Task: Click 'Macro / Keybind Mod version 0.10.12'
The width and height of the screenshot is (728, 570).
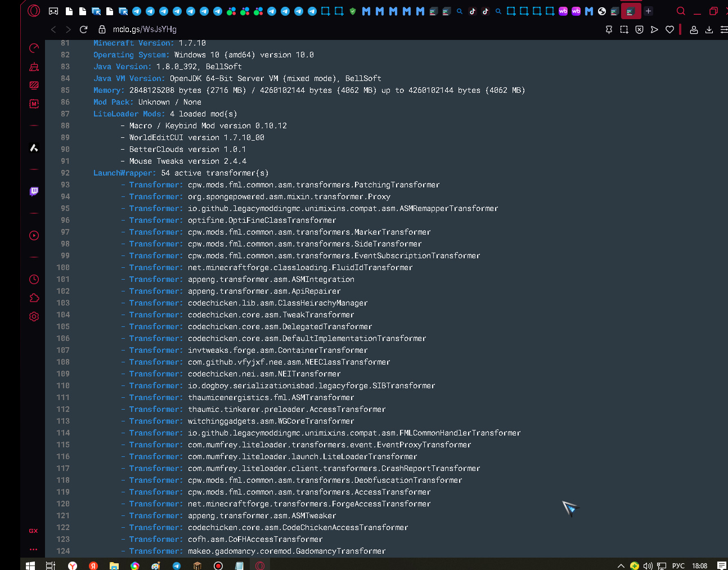Action: (x=208, y=126)
